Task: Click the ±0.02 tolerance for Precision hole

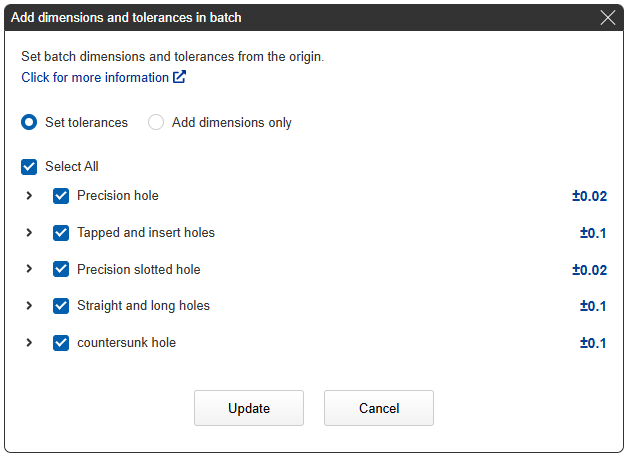Action: [x=589, y=196]
